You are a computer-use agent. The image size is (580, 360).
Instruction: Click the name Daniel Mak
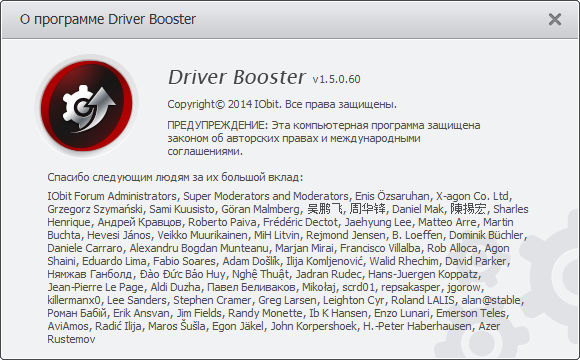[x=417, y=209]
